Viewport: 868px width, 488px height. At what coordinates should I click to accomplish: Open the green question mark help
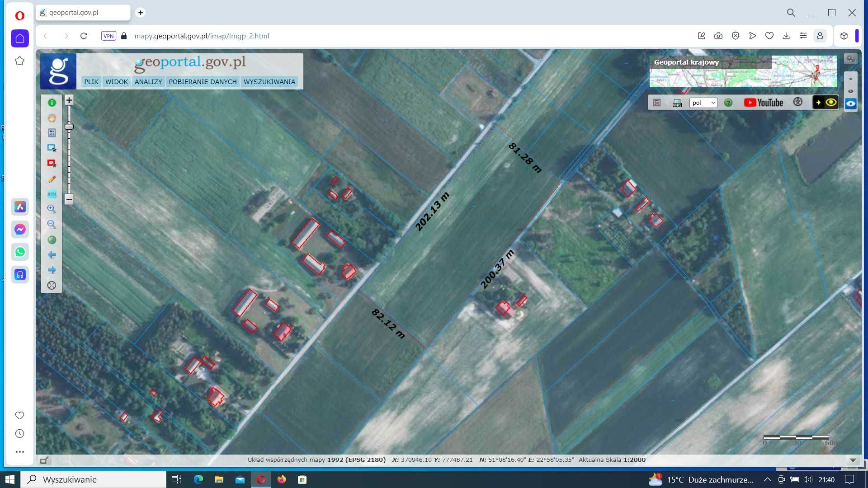(728, 103)
